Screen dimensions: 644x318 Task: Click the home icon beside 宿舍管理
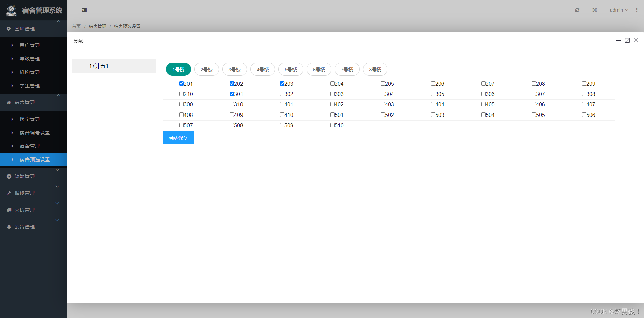9,102
